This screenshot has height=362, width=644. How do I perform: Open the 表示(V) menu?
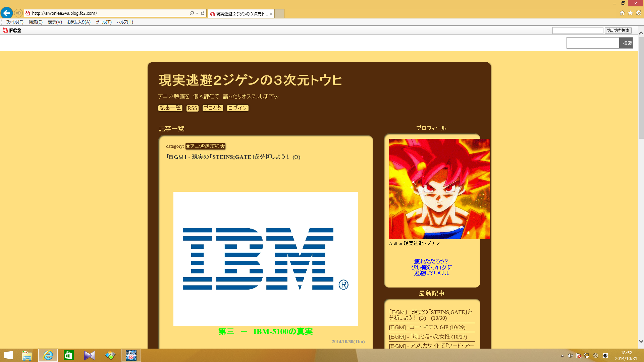coord(55,22)
